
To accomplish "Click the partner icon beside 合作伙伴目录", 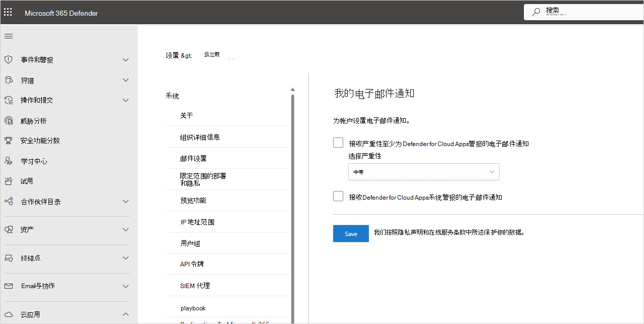I will (8, 202).
